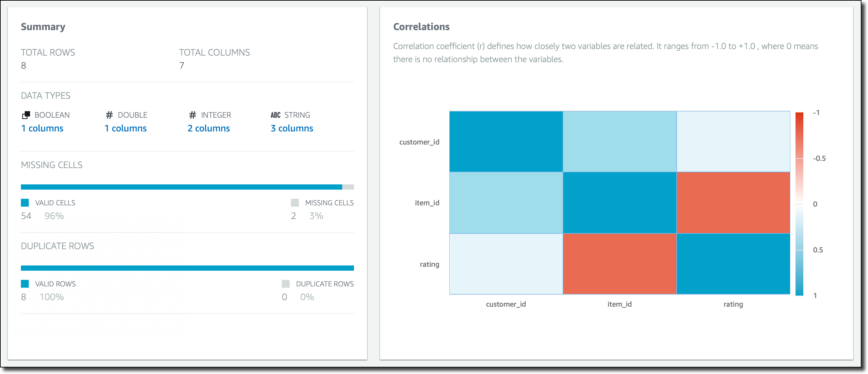Image resolution: width=868 pixels, height=374 pixels.
Task: Click the VALID CELLS legend swatch
Action: pyautogui.click(x=25, y=203)
